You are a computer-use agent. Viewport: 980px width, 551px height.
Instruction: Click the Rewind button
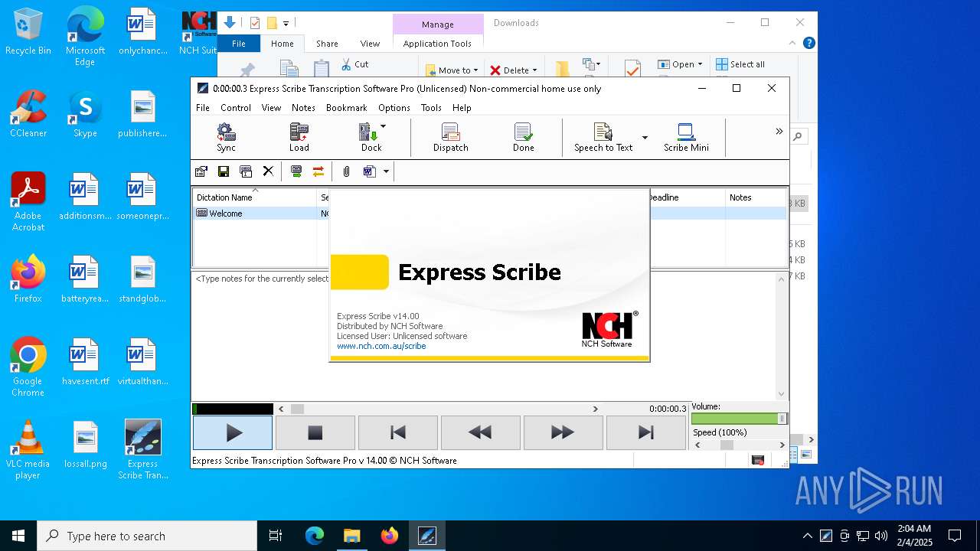pos(481,433)
